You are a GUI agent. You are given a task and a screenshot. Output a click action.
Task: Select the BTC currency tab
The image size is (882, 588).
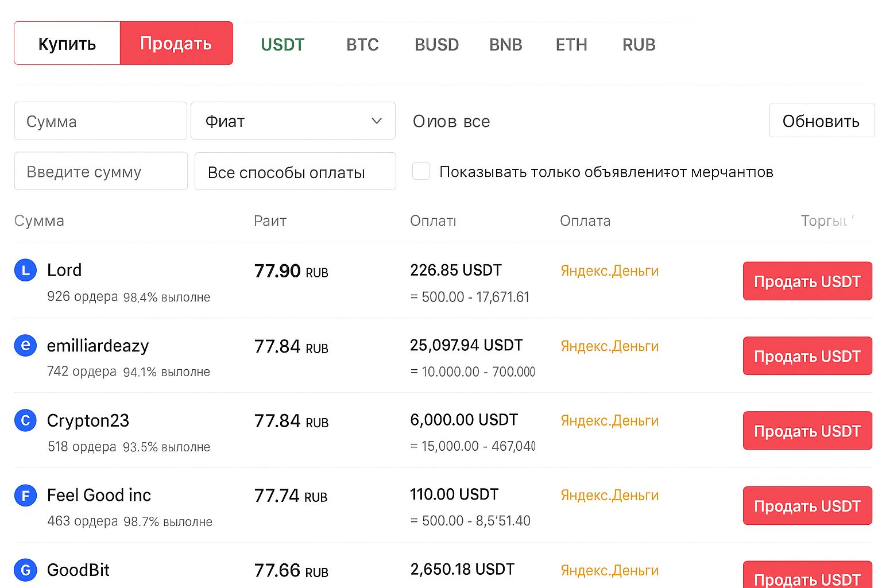point(362,44)
